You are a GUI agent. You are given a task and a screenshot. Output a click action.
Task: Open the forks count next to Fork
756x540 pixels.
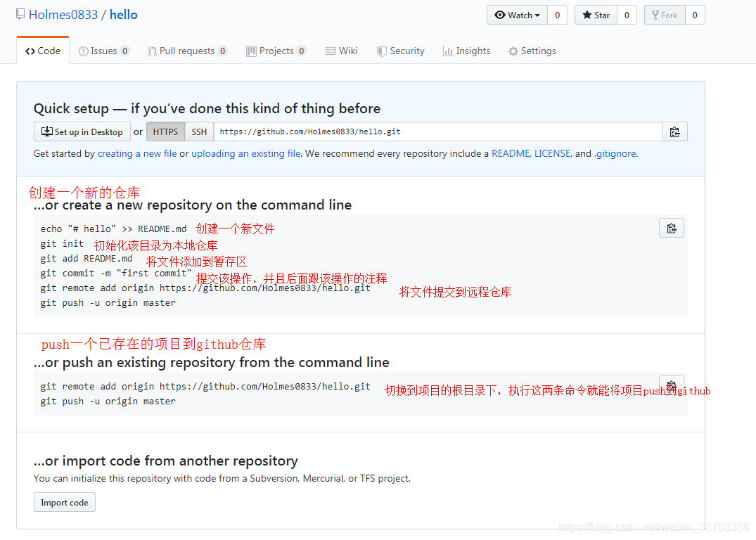pyautogui.click(x=695, y=15)
